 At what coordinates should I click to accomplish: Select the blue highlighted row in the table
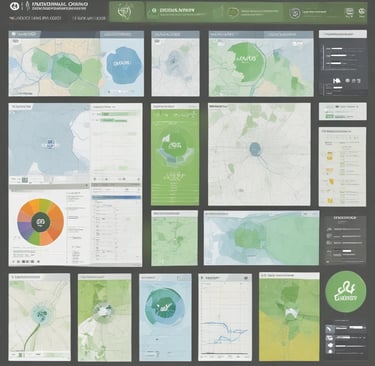(116, 198)
